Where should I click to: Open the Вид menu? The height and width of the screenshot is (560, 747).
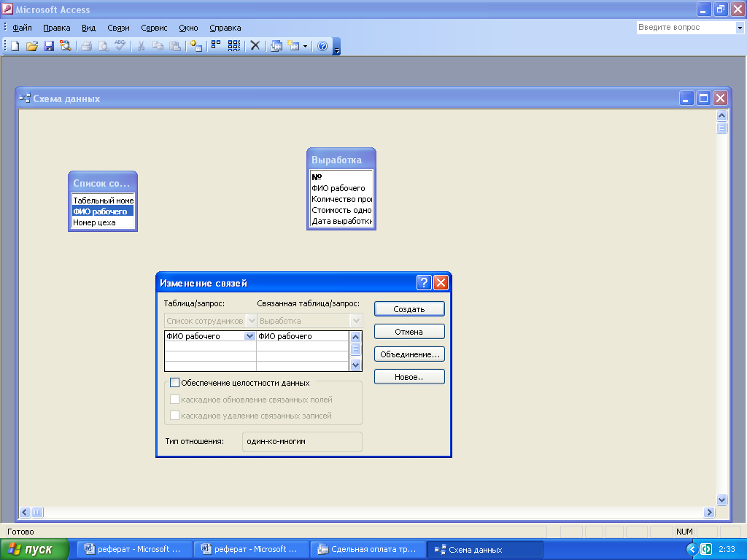coord(88,28)
